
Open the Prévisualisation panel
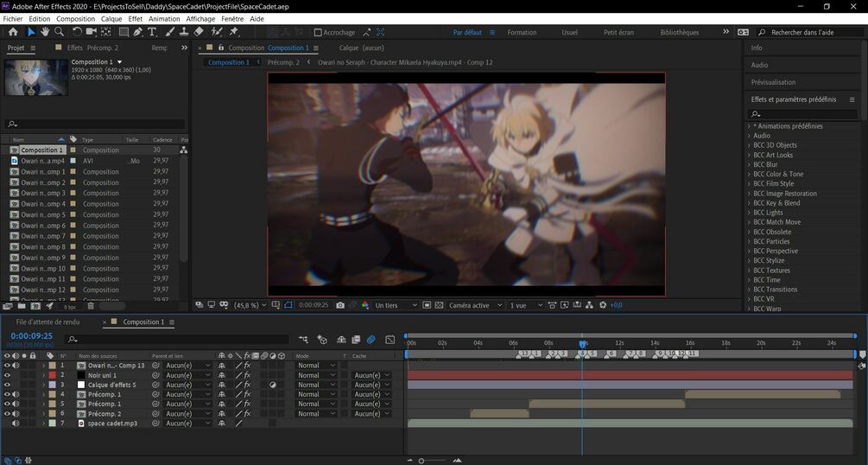click(x=773, y=83)
